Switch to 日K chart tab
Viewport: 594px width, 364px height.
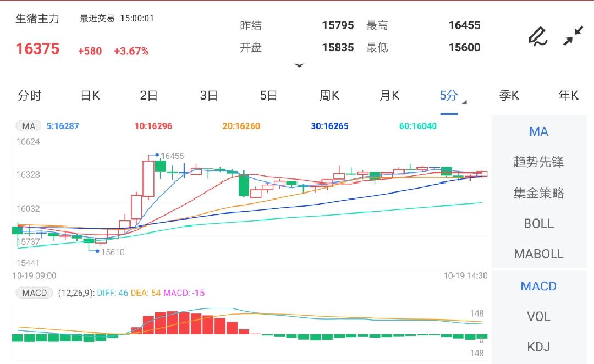coord(90,96)
